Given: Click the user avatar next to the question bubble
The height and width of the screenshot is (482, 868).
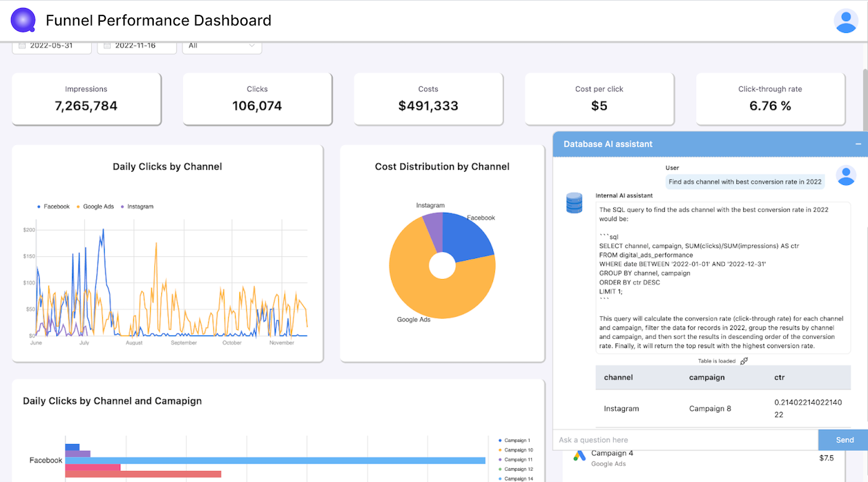Looking at the screenshot, I should pyautogui.click(x=846, y=176).
